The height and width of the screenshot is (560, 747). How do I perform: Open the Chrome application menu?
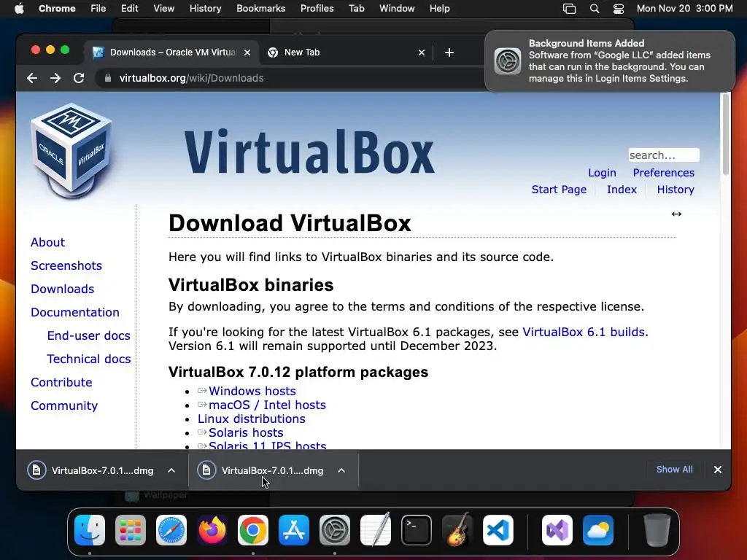click(x=57, y=9)
